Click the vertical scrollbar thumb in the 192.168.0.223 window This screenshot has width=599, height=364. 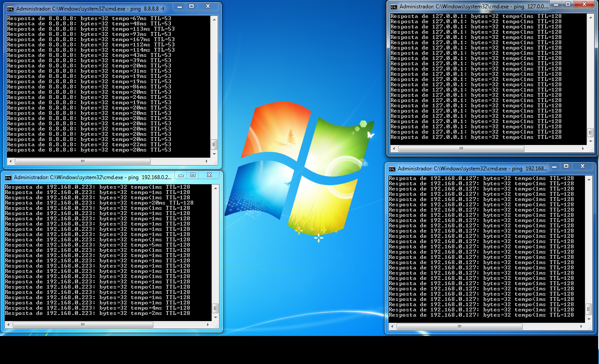pyautogui.click(x=215, y=308)
